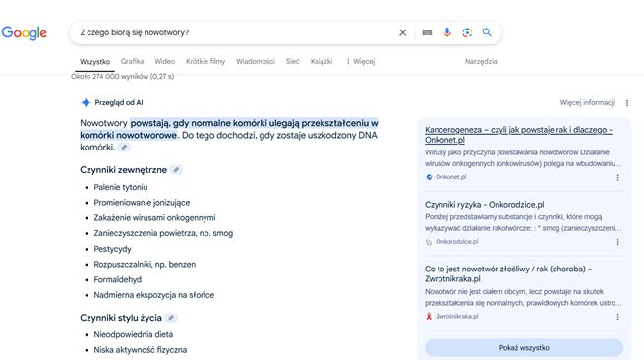
Task: Clear the search query with X
Action: click(x=402, y=32)
